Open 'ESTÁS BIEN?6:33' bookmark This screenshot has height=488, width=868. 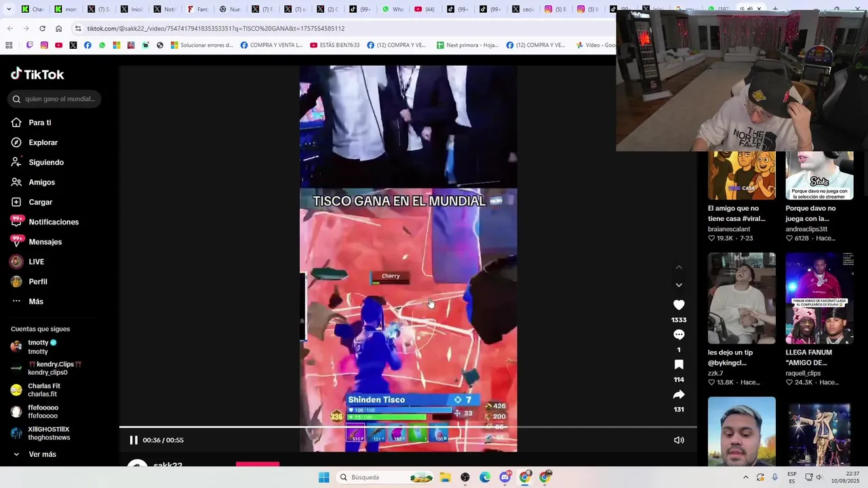(x=335, y=45)
